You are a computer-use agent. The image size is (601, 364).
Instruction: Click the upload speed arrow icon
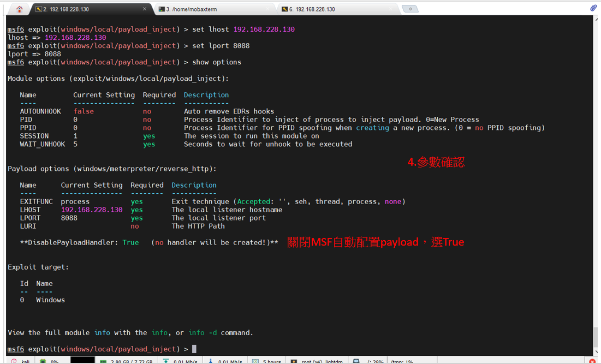click(165, 361)
